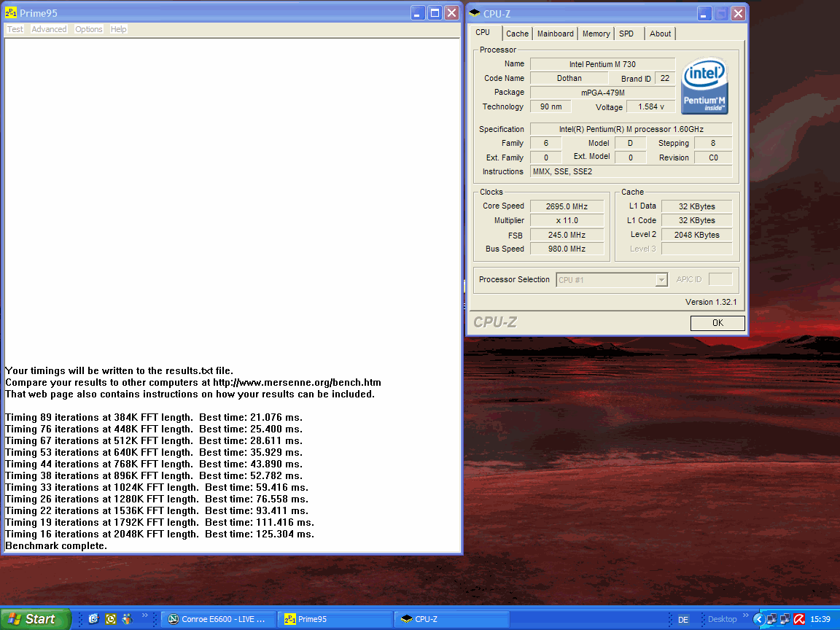Switch to Conroe E6600 - LIVE taskbar window

219,619
